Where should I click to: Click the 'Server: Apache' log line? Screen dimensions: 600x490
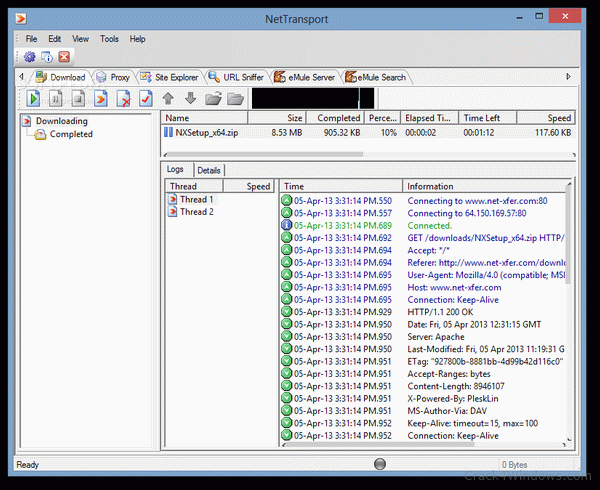(436, 337)
